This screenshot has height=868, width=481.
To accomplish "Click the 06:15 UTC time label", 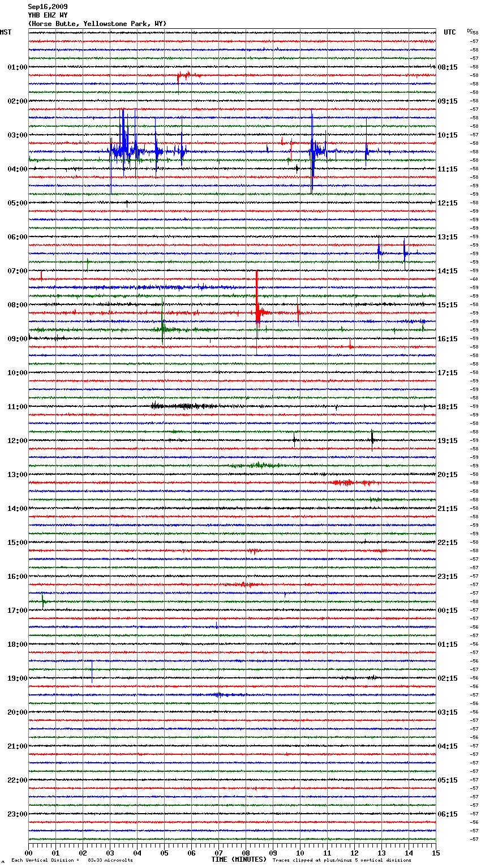I will pos(448,814).
